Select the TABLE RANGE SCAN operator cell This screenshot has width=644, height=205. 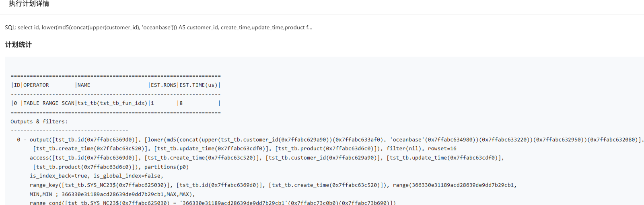(x=49, y=103)
